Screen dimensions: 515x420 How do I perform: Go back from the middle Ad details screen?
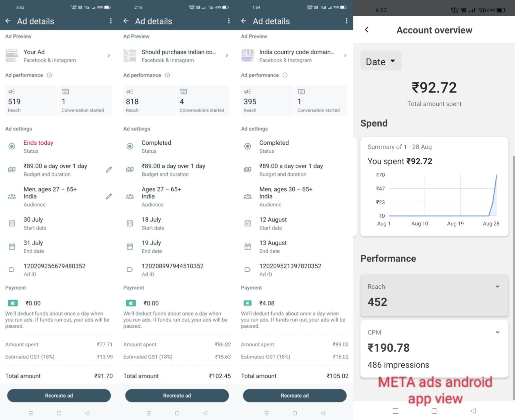pyautogui.click(x=126, y=21)
